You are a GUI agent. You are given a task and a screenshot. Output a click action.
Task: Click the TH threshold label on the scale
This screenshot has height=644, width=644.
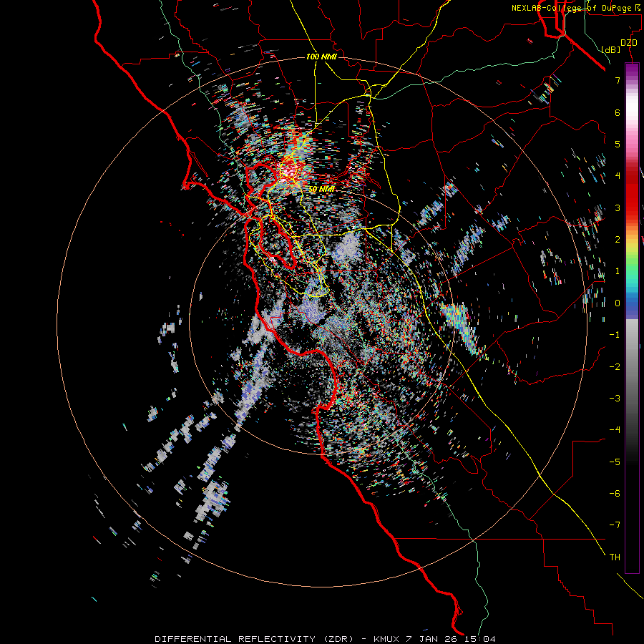pyautogui.click(x=615, y=557)
